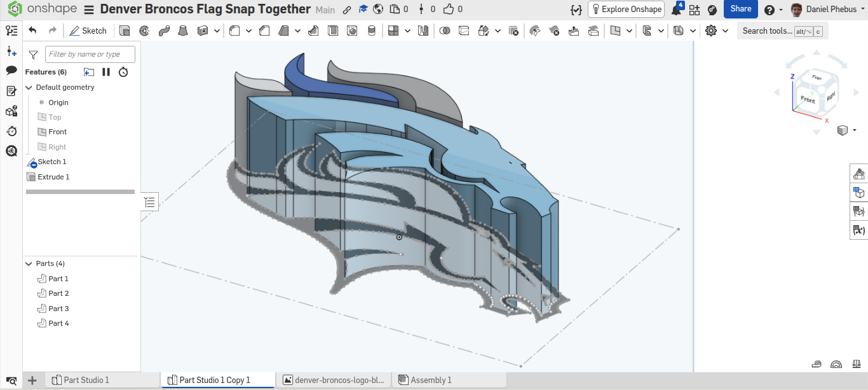The height and width of the screenshot is (390, 868).
Task: Select the Modify fillet tool
Action: click(535, 31)
